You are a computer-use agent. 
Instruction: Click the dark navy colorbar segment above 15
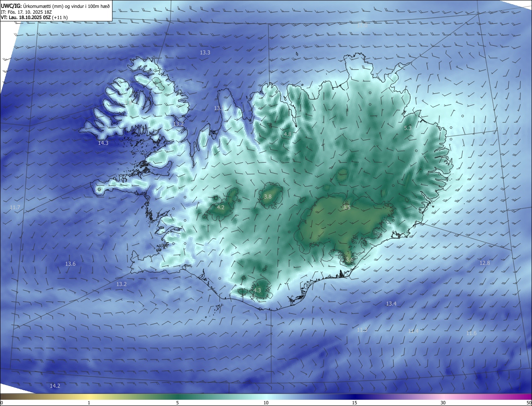click(355, 396)
